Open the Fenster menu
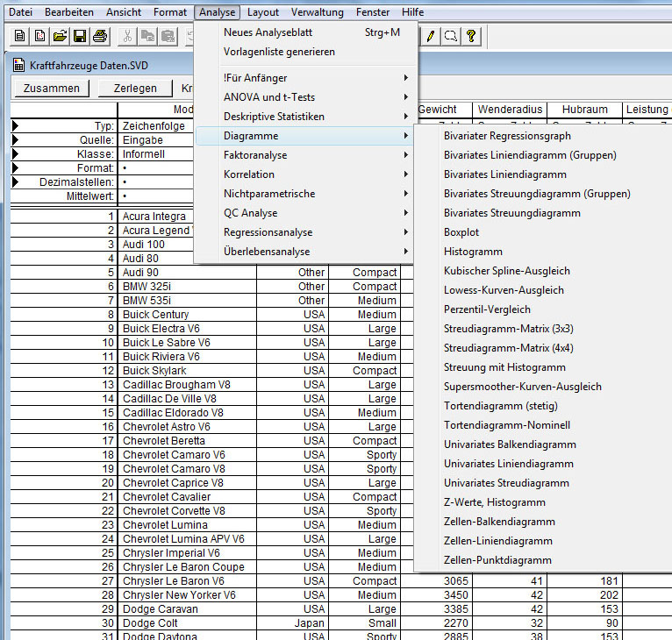The image size is (672, 640). [x=373, y=12]
